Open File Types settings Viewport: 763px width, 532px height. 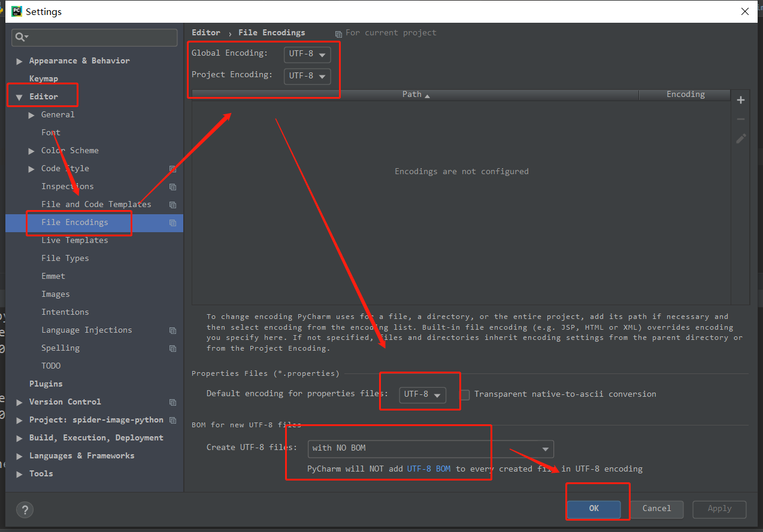[x=65, y=258]
